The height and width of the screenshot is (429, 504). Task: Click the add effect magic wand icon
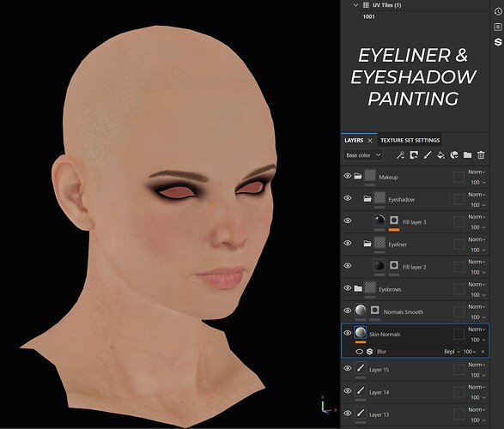400,155
